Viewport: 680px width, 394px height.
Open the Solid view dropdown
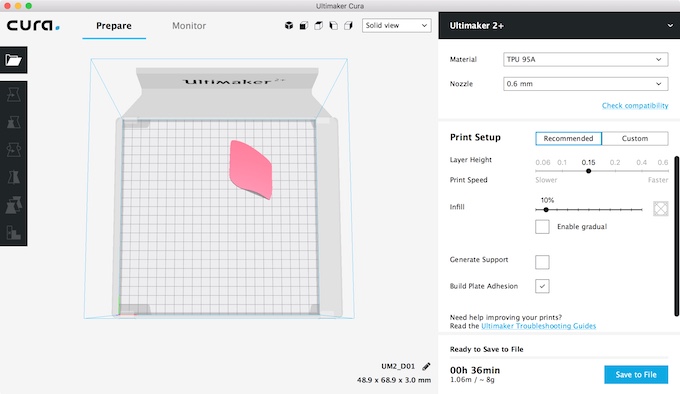(396, 26)
